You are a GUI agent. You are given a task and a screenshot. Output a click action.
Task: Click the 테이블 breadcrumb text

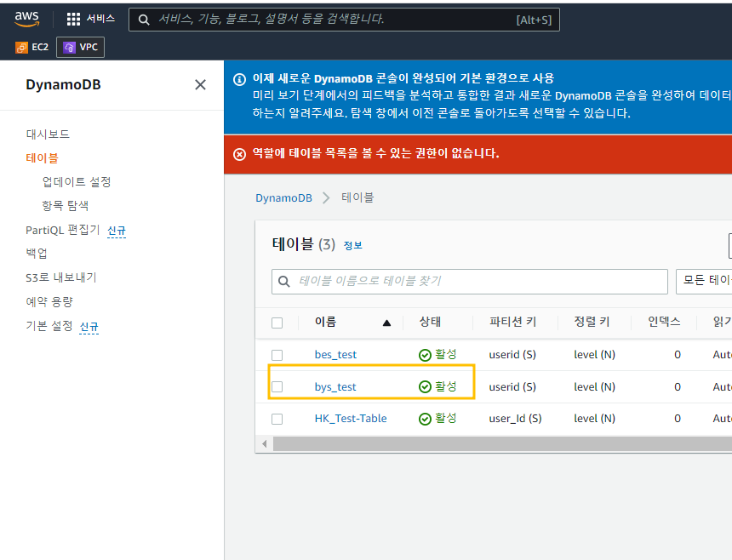[x=357, y=197]
